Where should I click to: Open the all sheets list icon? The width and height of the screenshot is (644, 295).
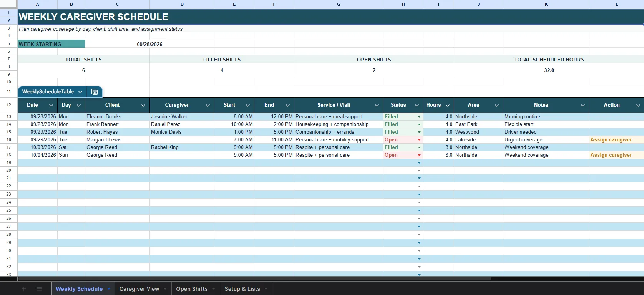pyautogui.click(x=39, y=289)
